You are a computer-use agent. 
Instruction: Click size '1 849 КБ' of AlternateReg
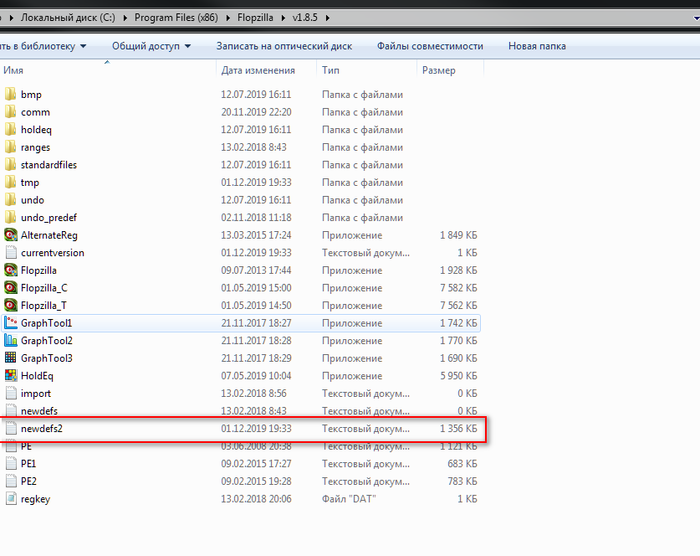(458, 235)
